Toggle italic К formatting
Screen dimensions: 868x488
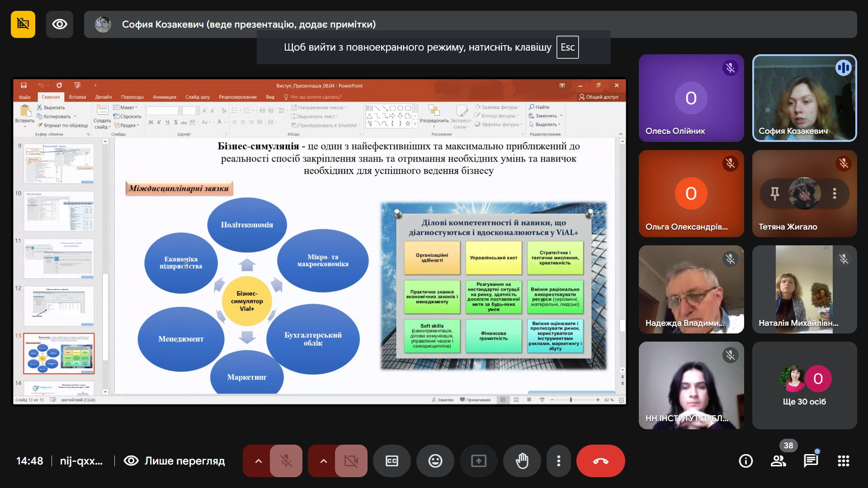click(159, 122)
